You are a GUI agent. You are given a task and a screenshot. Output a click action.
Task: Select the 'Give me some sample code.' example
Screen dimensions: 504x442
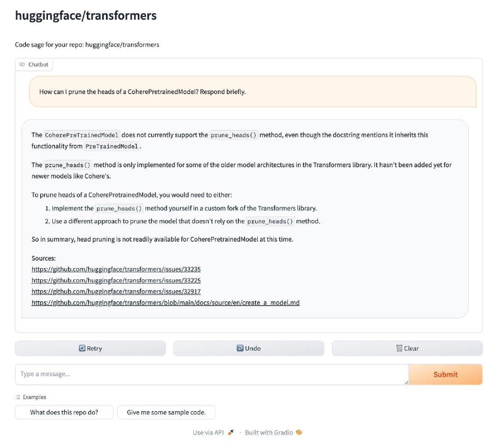[166, 412]
